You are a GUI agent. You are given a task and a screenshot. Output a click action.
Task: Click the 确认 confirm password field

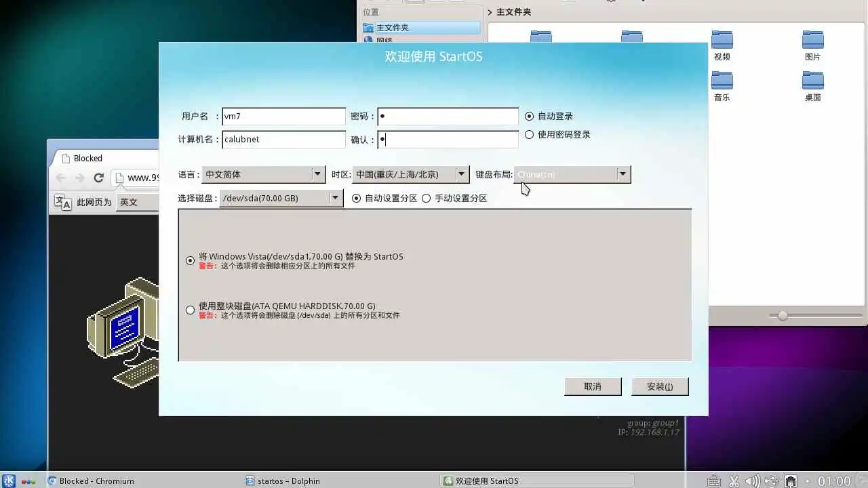[x=448, y=139]
